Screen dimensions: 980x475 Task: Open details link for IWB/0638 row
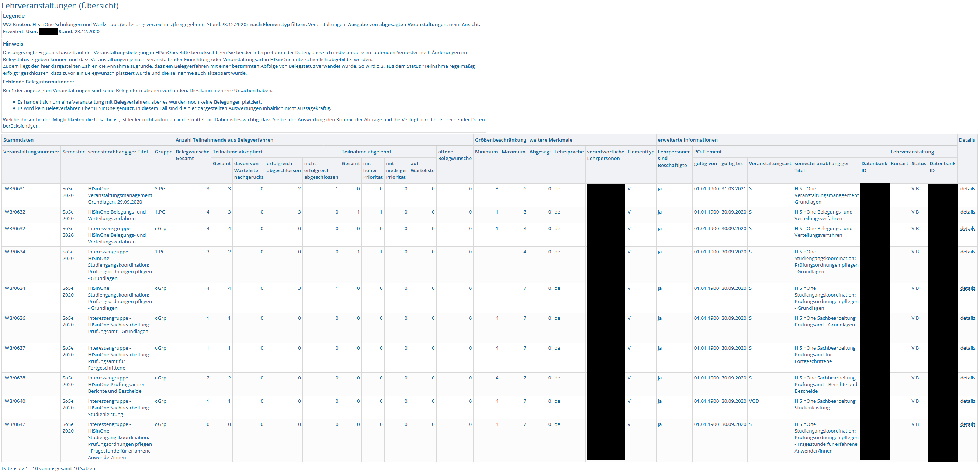coord(967,378)
